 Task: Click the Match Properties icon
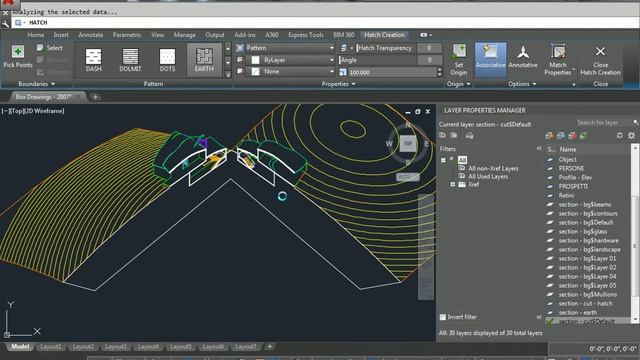558,52
